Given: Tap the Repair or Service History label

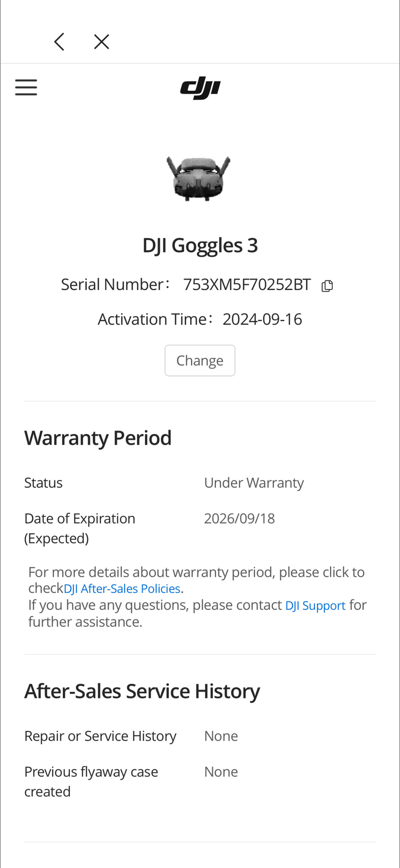Looking at the screenshot, I should 100,736.
